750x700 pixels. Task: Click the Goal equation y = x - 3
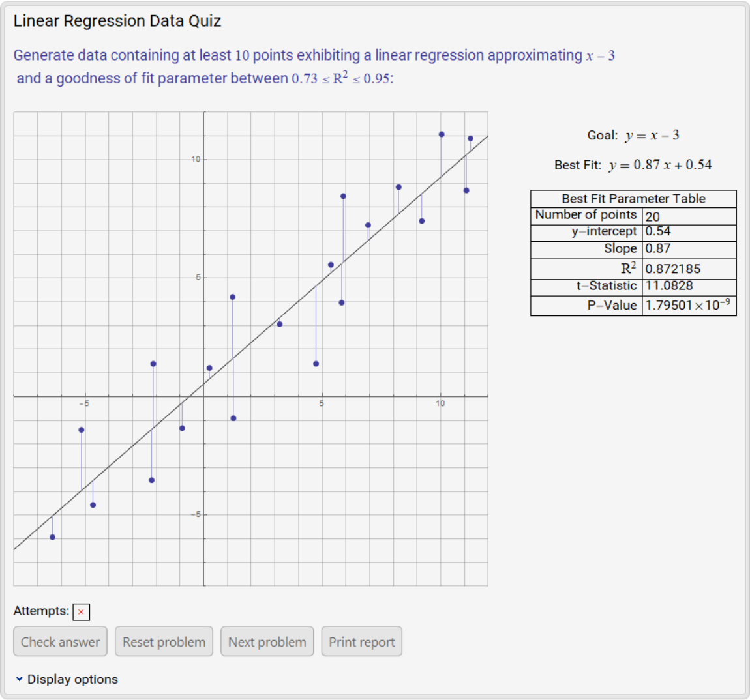633,134
